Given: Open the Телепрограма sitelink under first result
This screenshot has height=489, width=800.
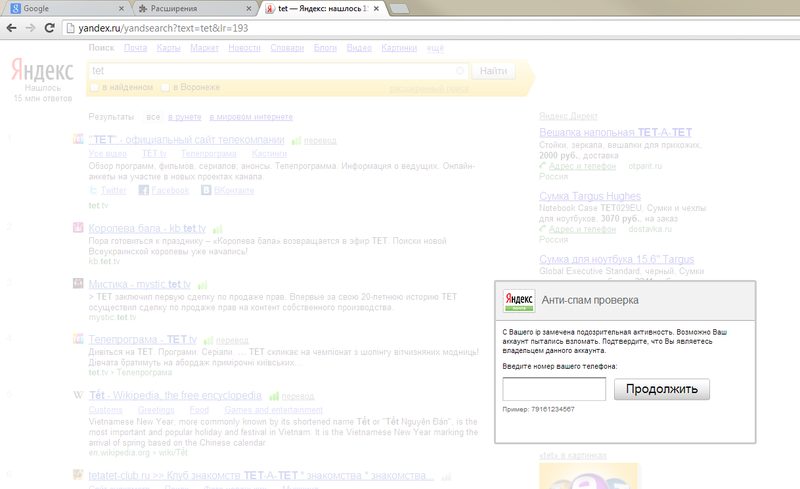Looking at the screenshot, I should pos(209,154).
